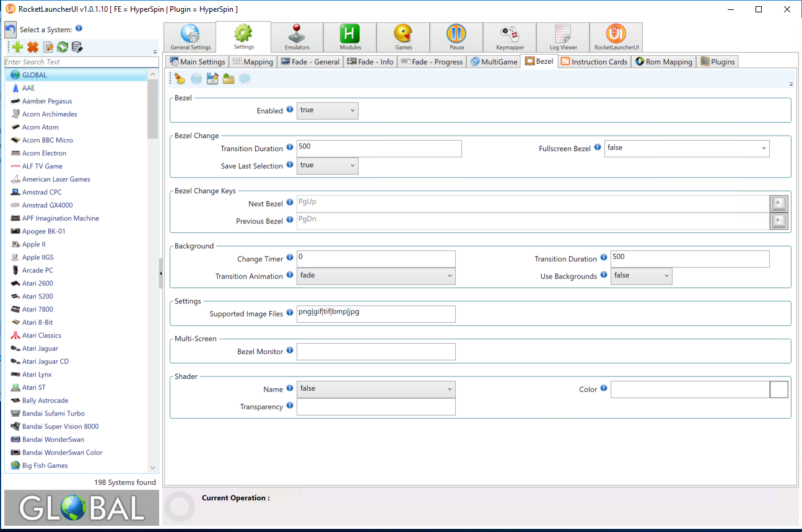Click the broom clear settings icon
This screenshot has height=532, width=802.
pos(180,79)
